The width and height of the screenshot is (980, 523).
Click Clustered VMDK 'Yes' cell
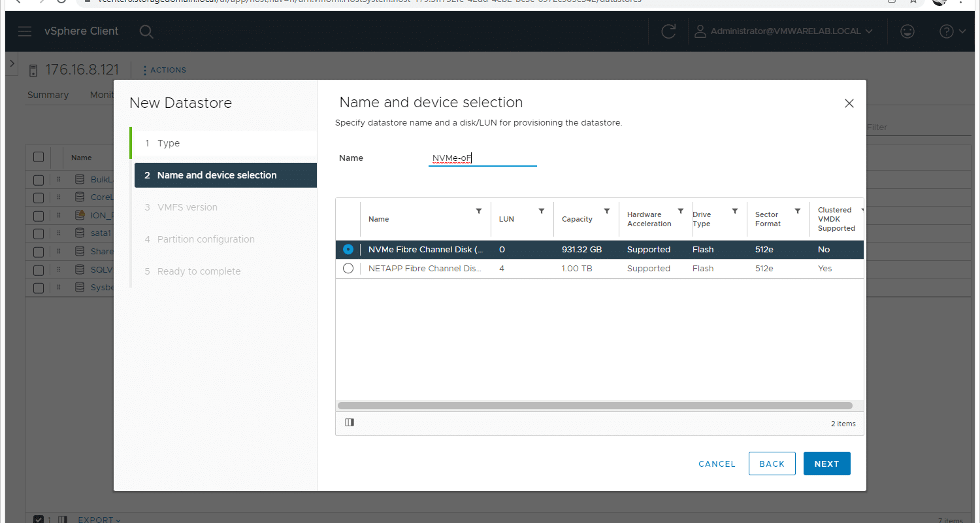coord(825,269)
